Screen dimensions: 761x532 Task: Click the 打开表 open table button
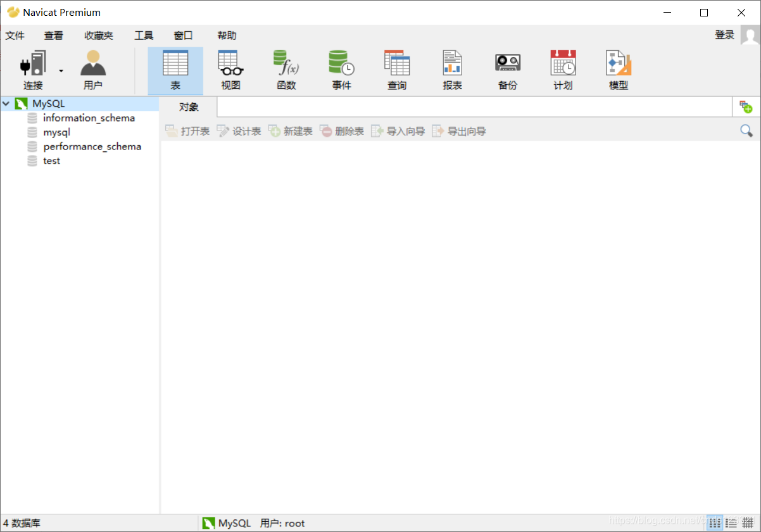click(x=187, y=131)
